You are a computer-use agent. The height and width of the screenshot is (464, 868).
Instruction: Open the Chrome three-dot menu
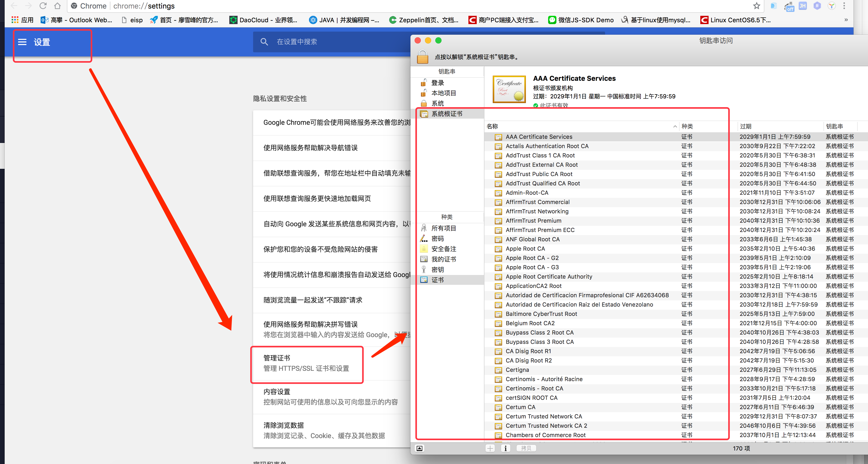(844, 6)
